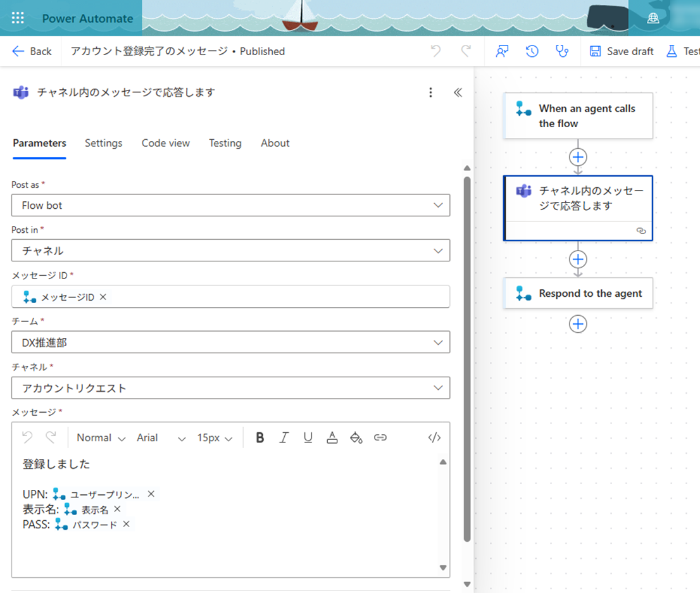Click the Power Automate title link
Image resolution: width=700 pixels, height=593 pixels.
(x=87, y=18)
